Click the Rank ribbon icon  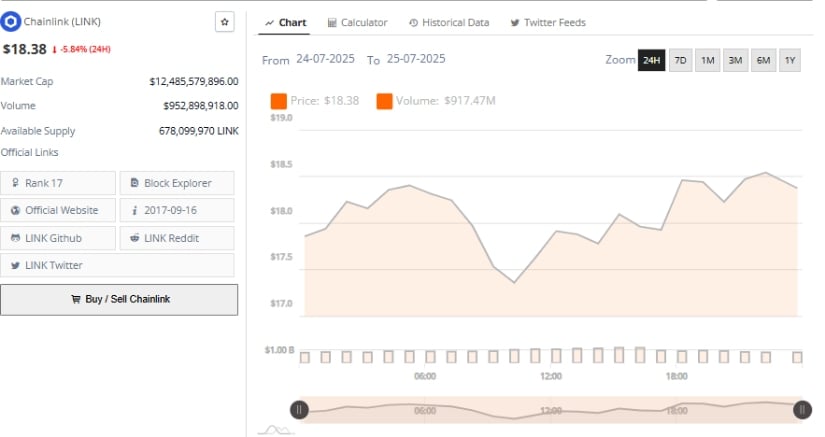pyautogui.click(x=15, y=183)
